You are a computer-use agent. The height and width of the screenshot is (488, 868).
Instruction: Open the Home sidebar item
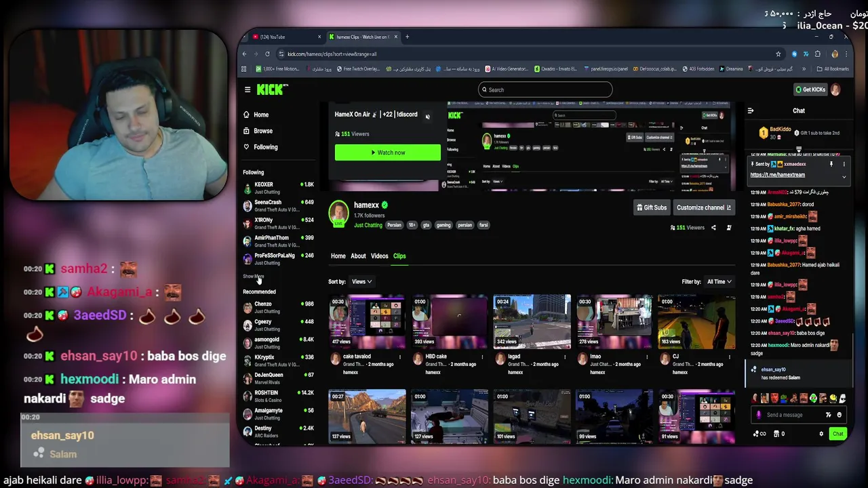(x=256, y=115)
